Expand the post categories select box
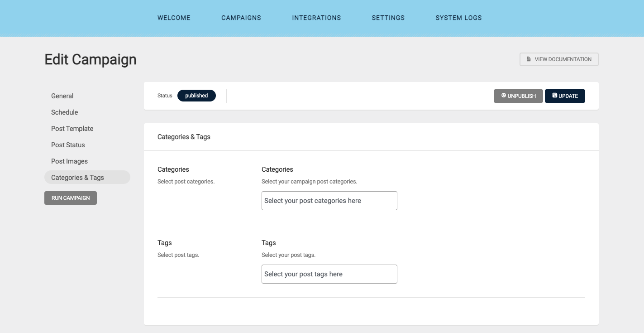This screenshot has height=333, width=644. click(x=329, y=201)
